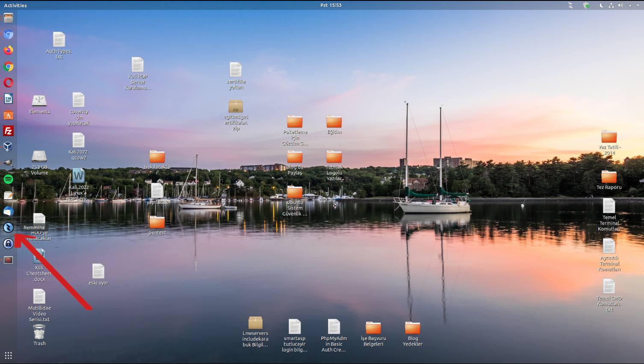Click the wired network indicator
This screenshot has width=644, height=364.
[611, 6]
